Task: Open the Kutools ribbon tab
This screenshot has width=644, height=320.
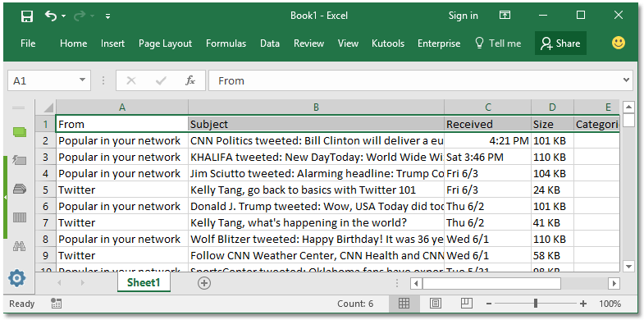Action: tap(388, 43)
